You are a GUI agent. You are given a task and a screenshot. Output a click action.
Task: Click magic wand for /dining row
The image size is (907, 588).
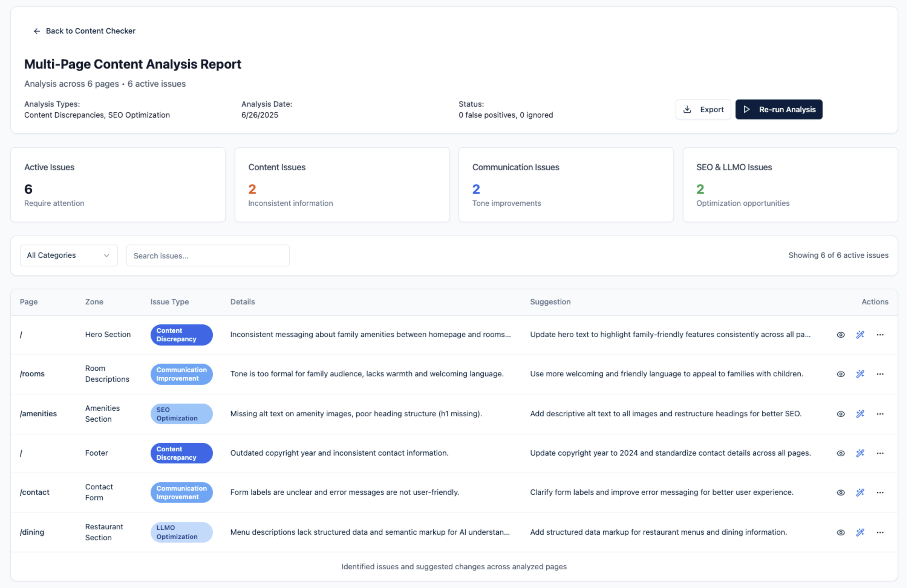point(860,532)
